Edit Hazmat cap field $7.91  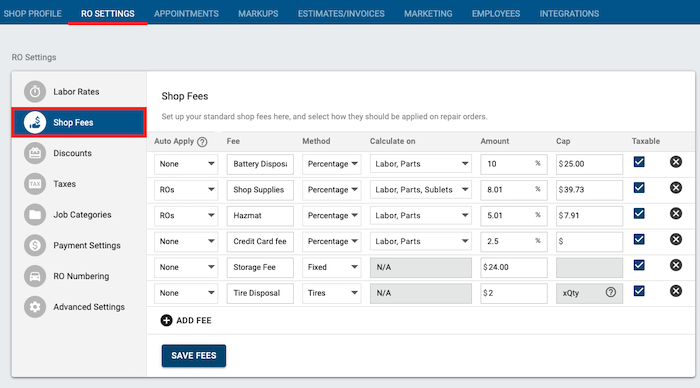tap(589, 216)
